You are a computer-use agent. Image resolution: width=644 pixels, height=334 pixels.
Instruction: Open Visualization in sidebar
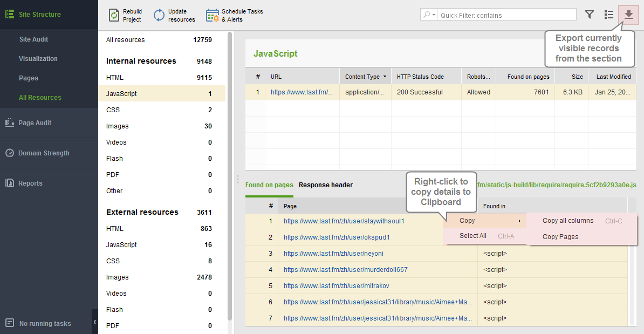point(38,58)
